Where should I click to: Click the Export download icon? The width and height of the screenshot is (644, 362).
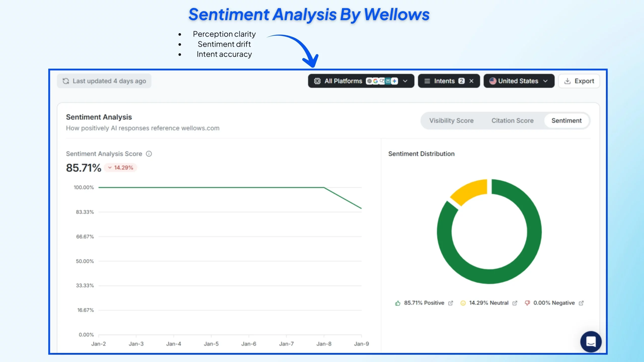coord(568,81)
